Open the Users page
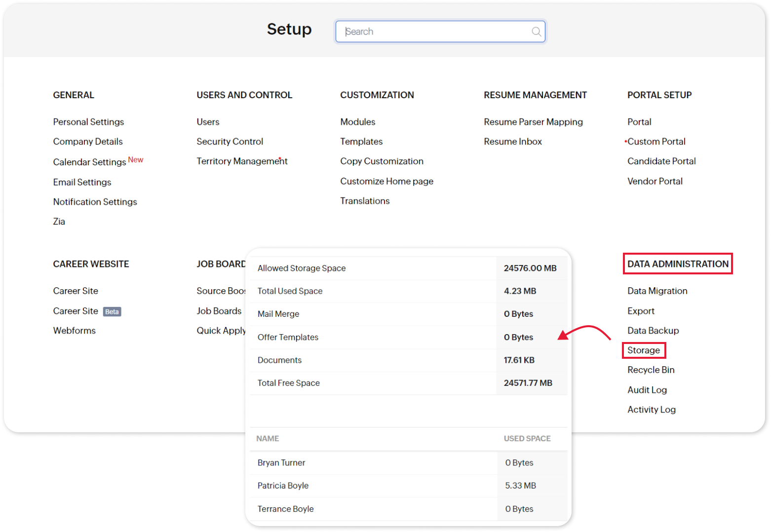This screenshot has height=532, width=771. [208, 122]
